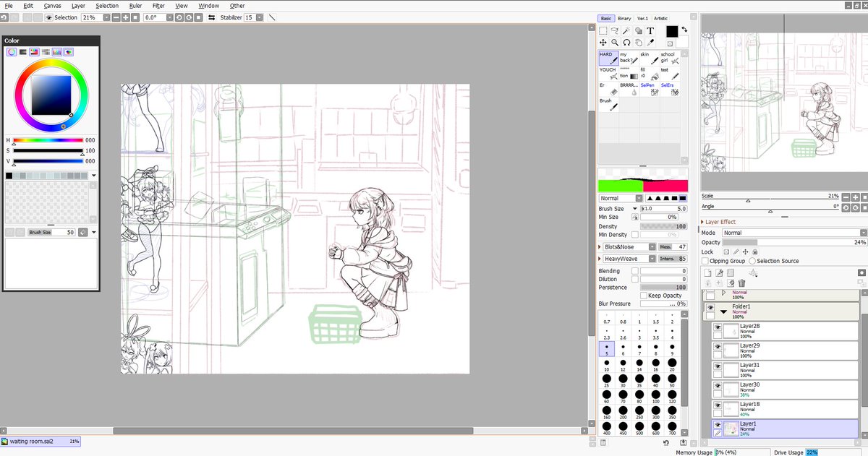Screen dimensions: 868x456
Task: Select the rectangular Selection tool
Action: [x=603, y=31]
